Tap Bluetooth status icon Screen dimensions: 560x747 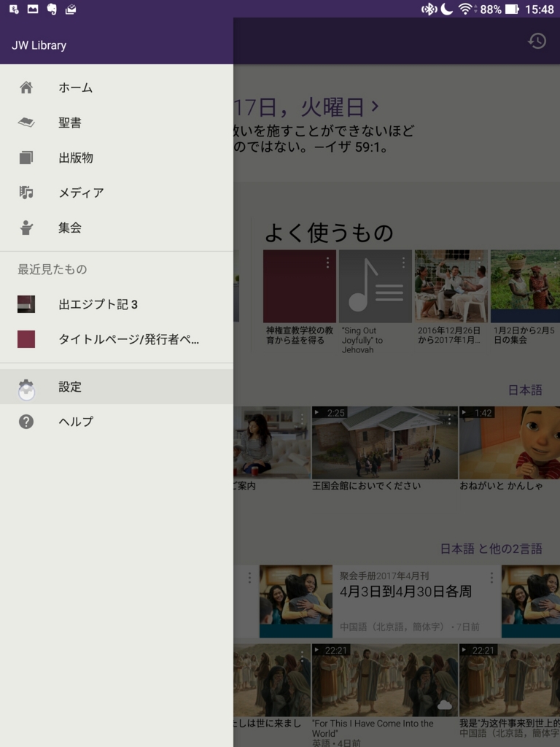(x=429, y=9)
